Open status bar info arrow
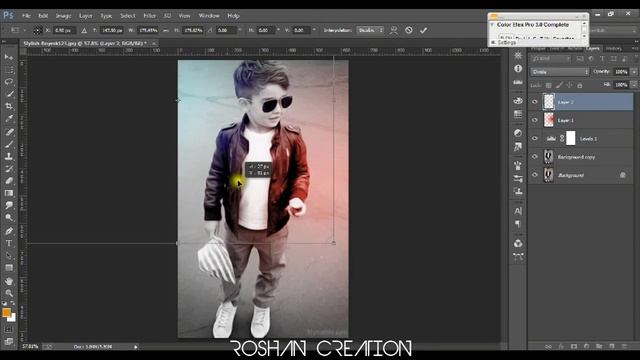640x360 pixels. 136,347
